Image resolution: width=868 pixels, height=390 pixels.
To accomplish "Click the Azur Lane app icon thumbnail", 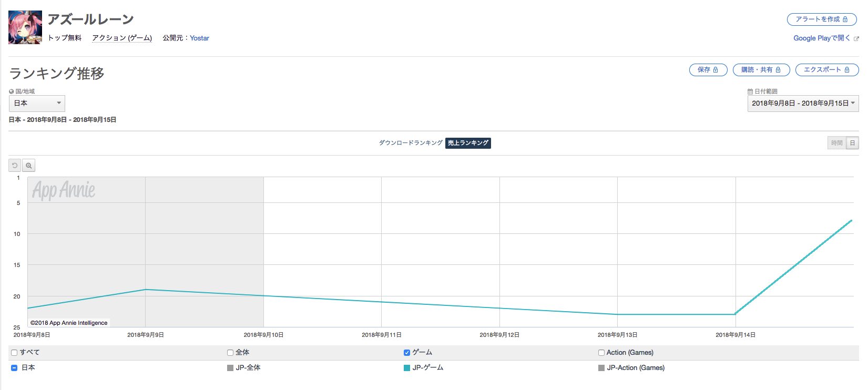I will tap(25, 27).
